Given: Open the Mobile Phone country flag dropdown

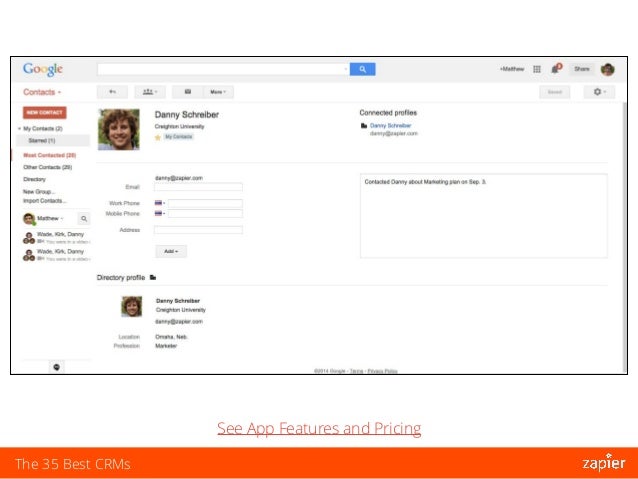Looking at the screenshot, I should click(160, 214).
